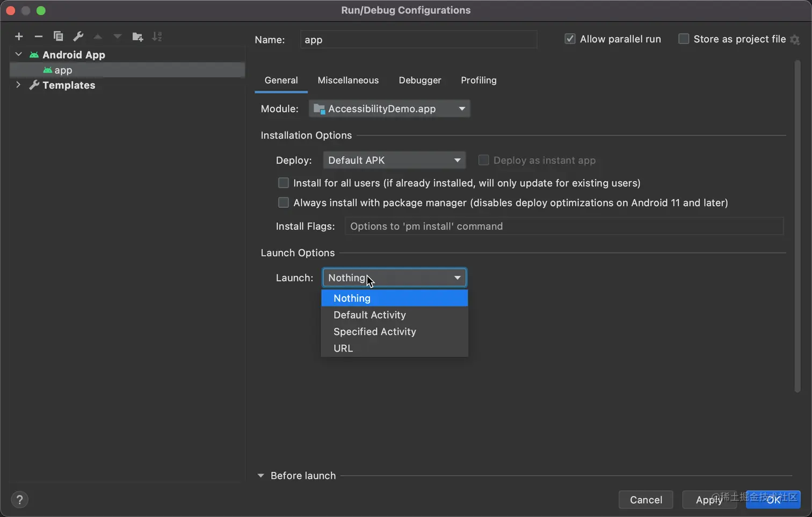Toggle Allow parallel run checkbox
The image size is (812, 517).
click(570, 39)
